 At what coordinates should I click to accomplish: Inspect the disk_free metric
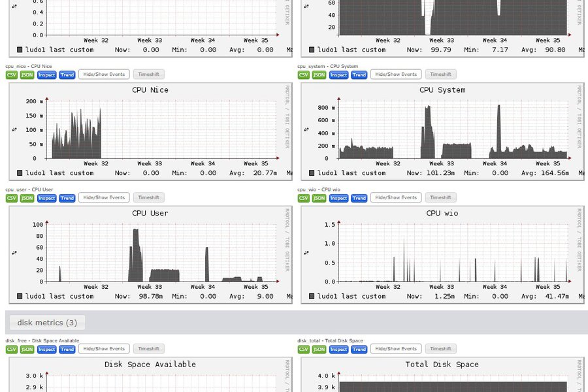click(47, 350)
